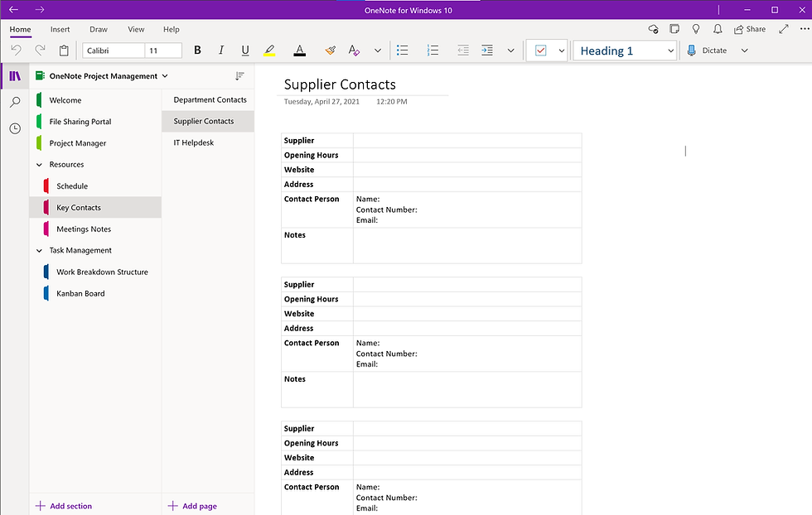
Task: Expand more font formatting options
Action: tap(378, 51)
